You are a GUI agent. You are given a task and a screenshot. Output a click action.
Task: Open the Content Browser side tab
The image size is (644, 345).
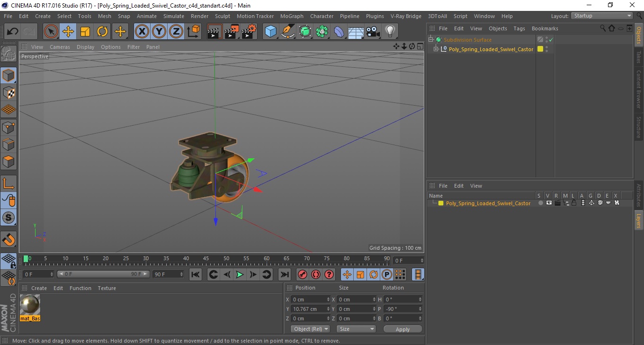[639, 89]
